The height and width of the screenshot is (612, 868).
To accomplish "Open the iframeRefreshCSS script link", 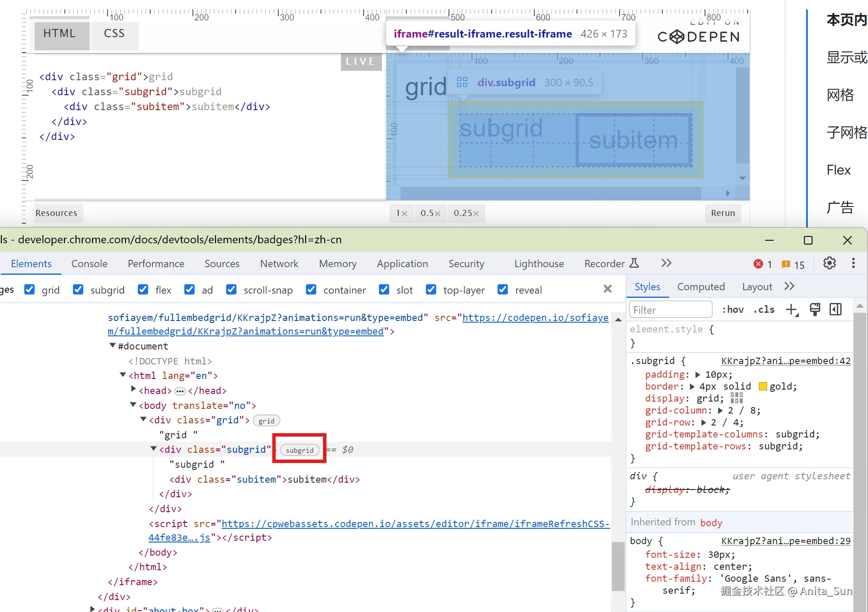I will point(379,530).
